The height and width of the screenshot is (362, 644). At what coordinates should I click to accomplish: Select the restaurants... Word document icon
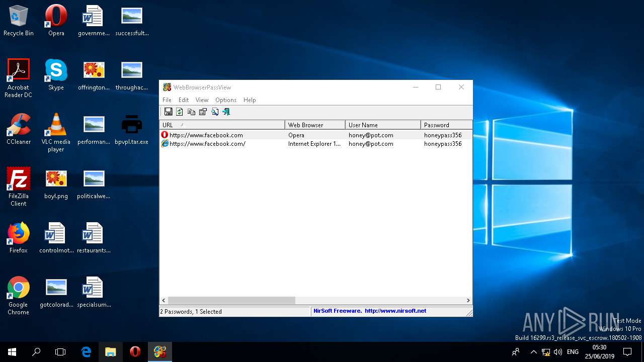pos(94,237)
